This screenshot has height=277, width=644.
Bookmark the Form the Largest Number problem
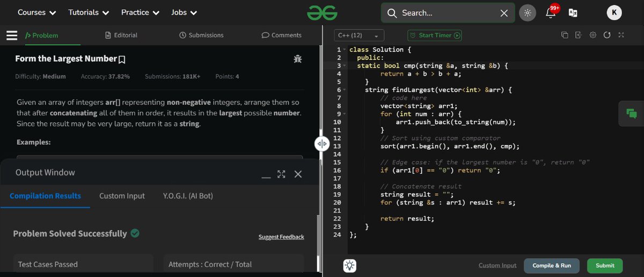[122, 59]
